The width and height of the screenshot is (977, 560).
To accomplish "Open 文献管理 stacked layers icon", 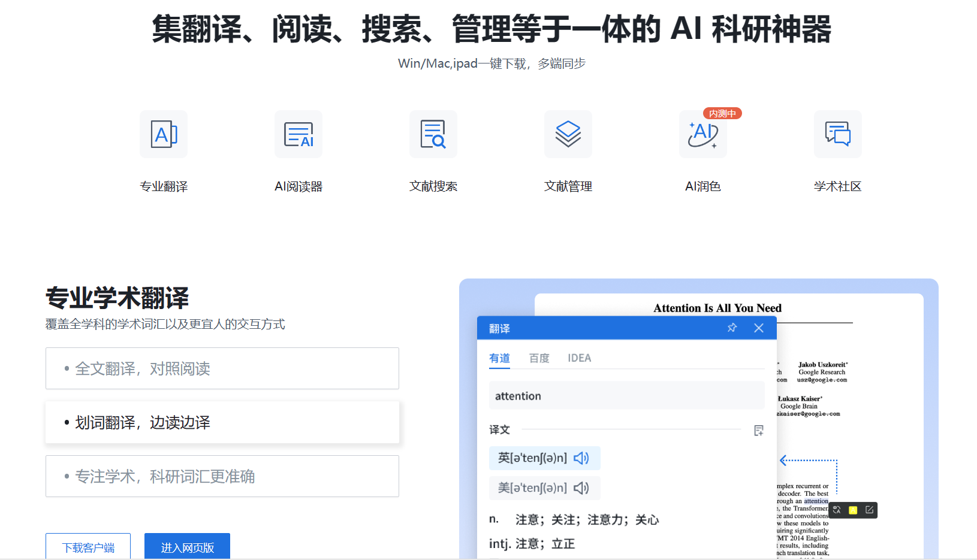I will pyautogui.click(x=568, y=134).
